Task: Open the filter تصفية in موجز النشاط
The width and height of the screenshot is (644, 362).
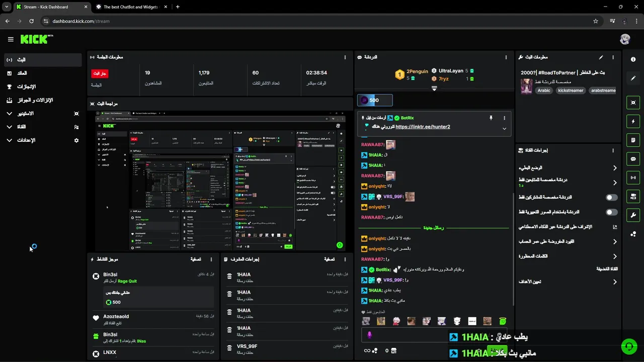Action: (196, 259)
